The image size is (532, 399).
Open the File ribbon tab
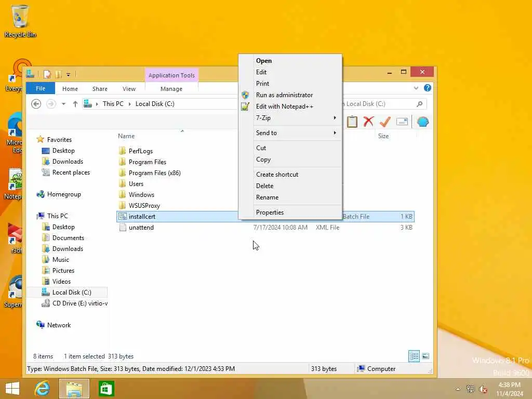pyautogui.click(x=41, y=88)
